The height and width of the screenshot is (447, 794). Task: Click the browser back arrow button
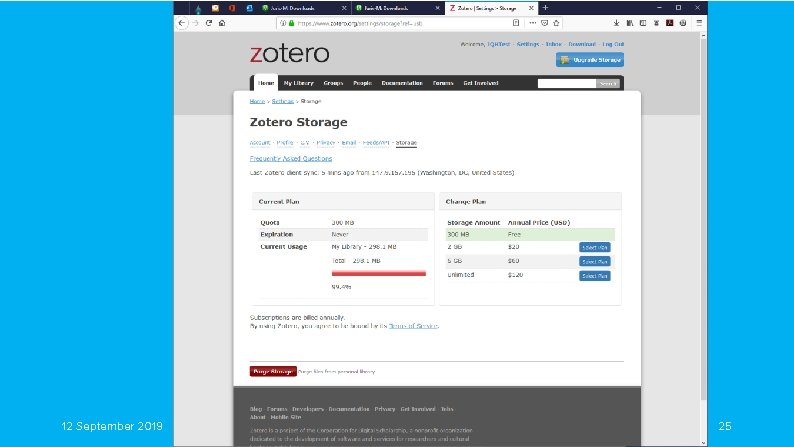[x=182, y=23]
